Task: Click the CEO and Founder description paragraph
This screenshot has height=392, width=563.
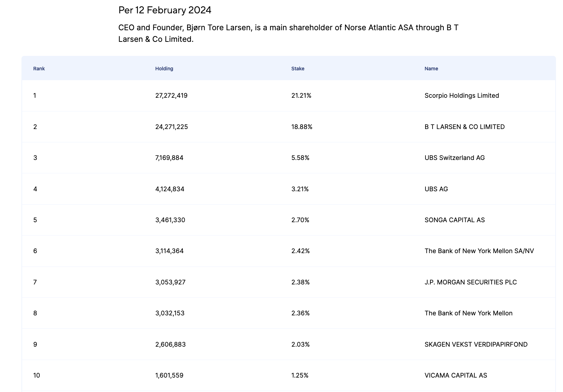Action: (x=288, y=33)
